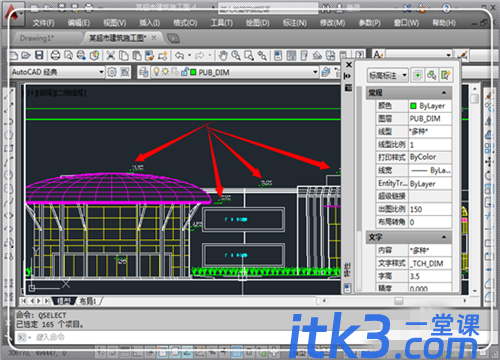Viewport: 500px width, 360px height.
Task: Open the AutoCAD 经典 workspace dropdown
Action: (58, 72)
